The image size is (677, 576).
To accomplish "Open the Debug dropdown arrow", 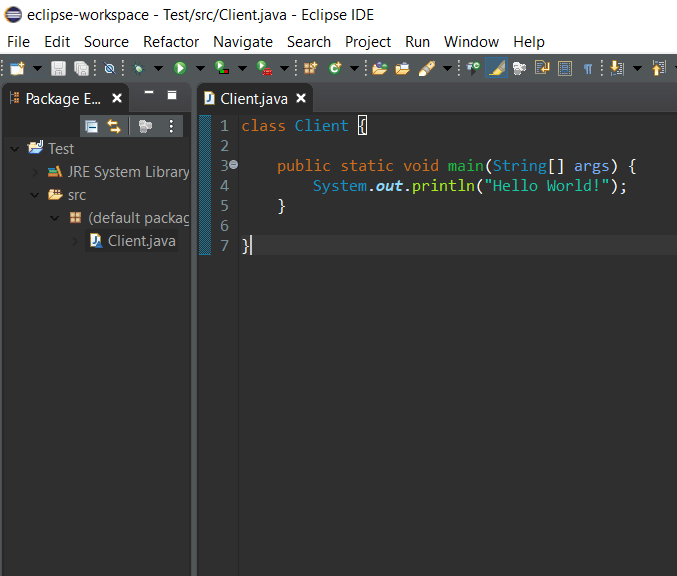I will click(158, 68).
